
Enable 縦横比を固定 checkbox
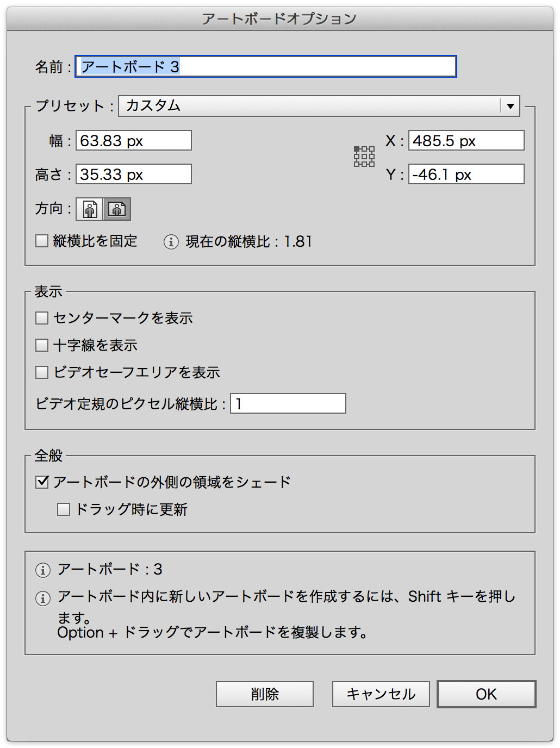coord(42,241)
